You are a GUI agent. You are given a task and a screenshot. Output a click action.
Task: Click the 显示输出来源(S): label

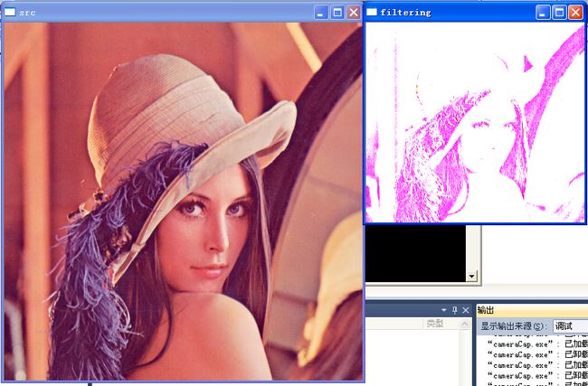[516, 326]
